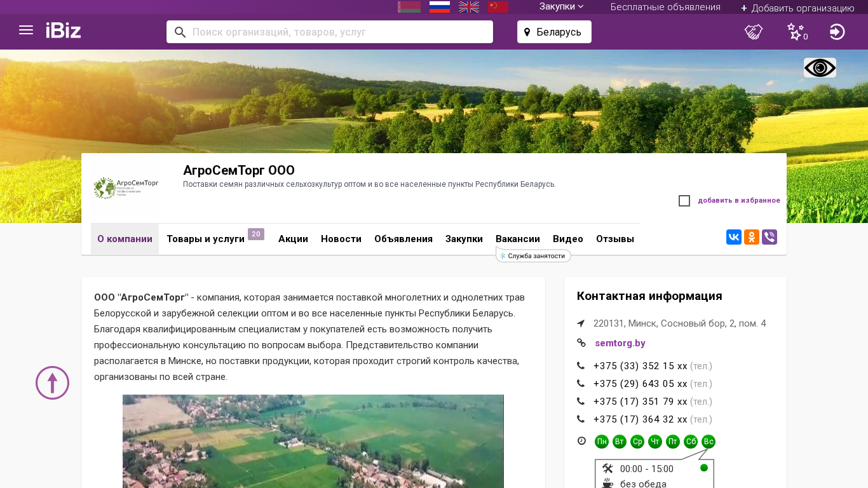Image resolution: width=868 pixels, height=488 pixels.
Task: Click the website link chain icon
Action: pos(581,343)
